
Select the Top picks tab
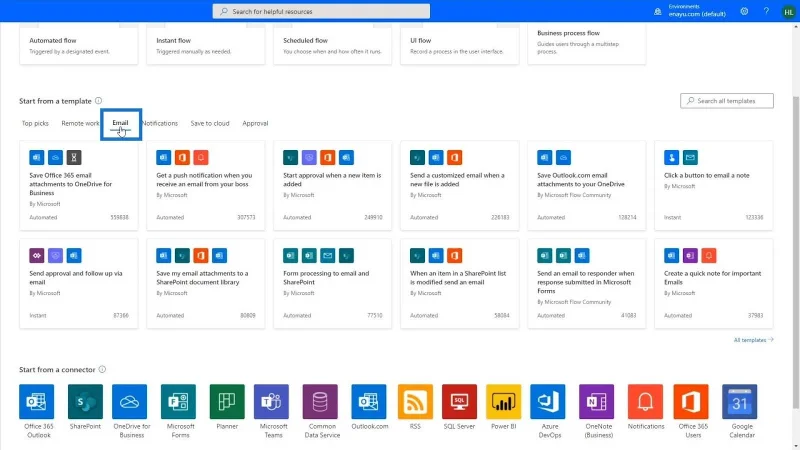[35, 123]
